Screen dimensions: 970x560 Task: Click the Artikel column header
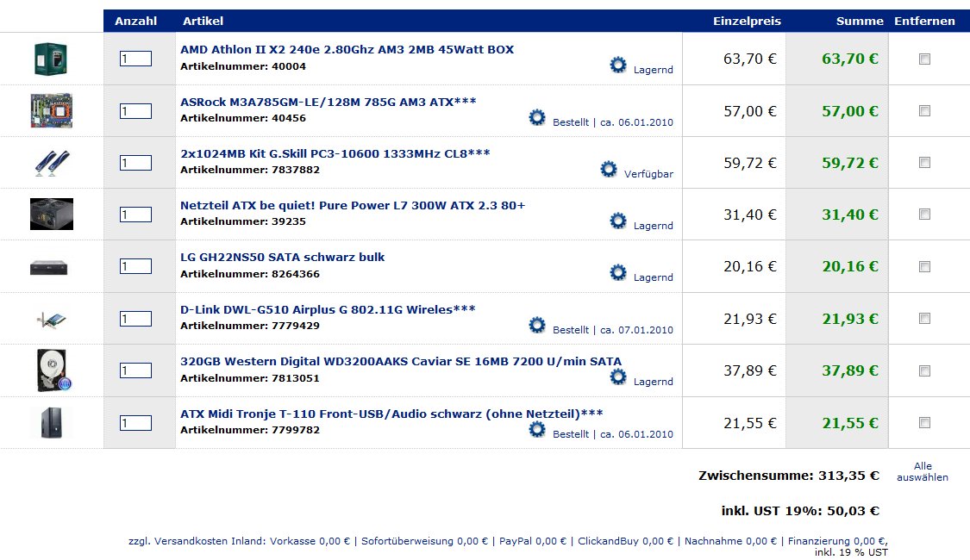[203, 21]
